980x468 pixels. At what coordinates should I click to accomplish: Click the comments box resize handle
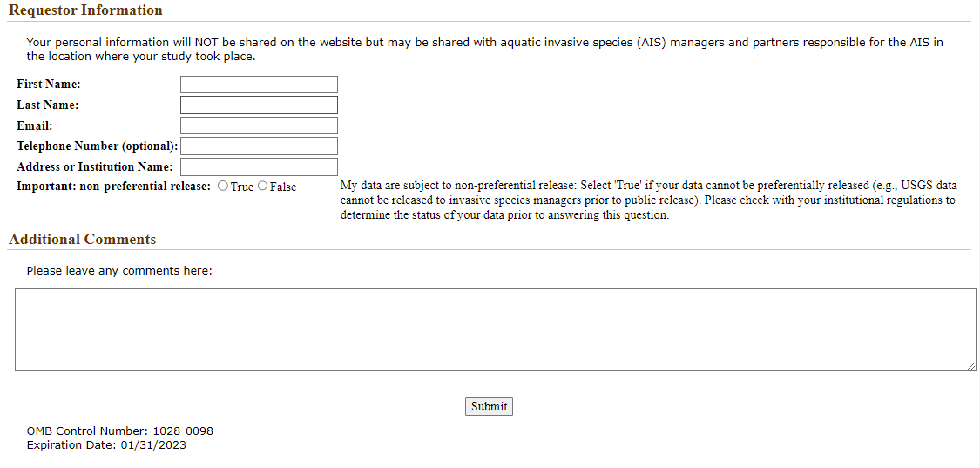[971, 366]
